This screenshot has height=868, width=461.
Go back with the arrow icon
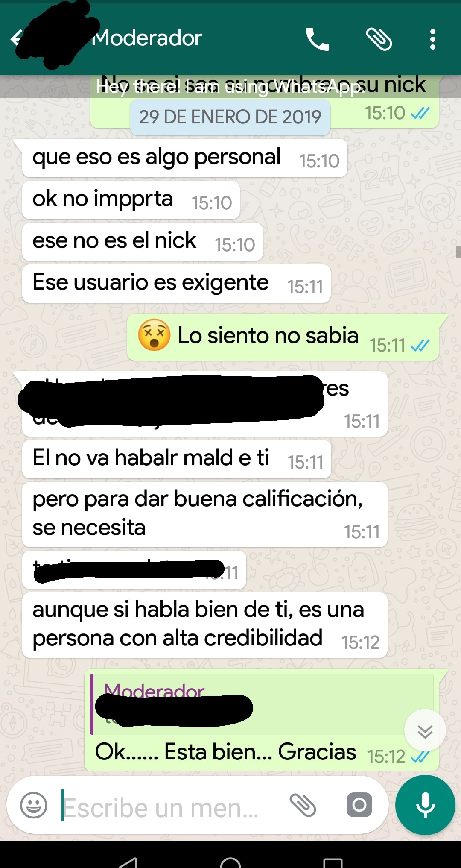(16, 38)
